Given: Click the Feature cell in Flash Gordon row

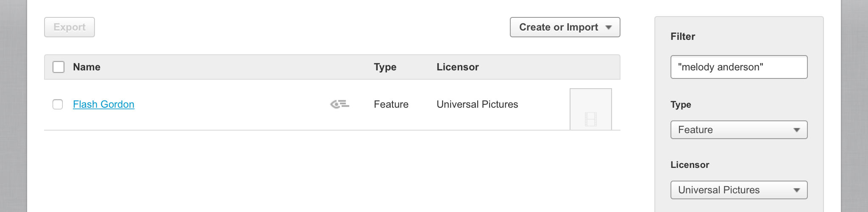Looking at the screenshot, I should (x=391, y=104).
